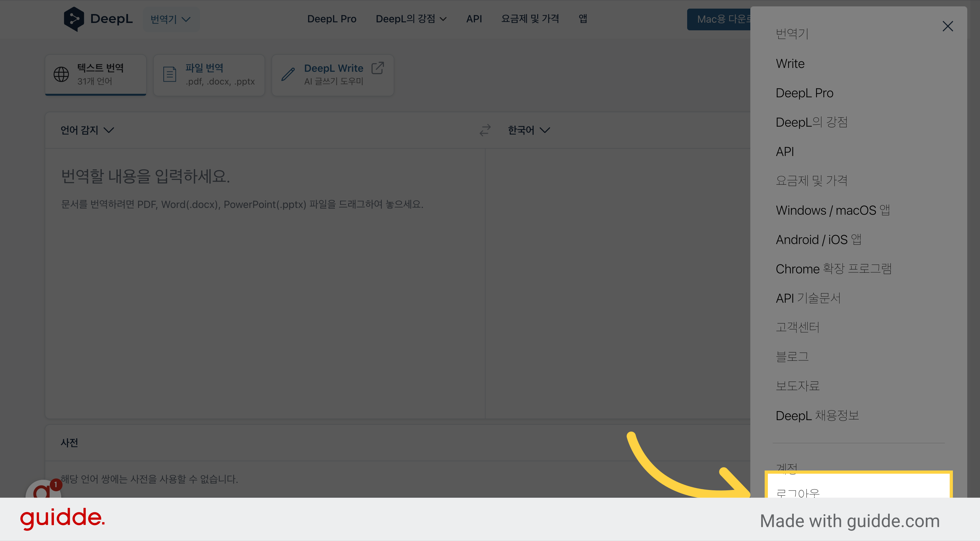Select DeepL Pro in the side menu
Image resolution: width=980 pixels, height=541 pixels.
click(804, 93)
